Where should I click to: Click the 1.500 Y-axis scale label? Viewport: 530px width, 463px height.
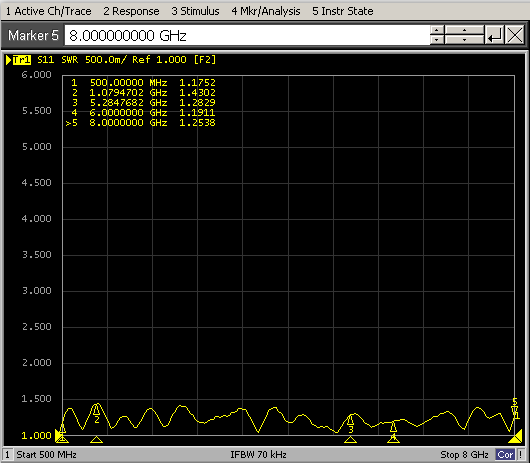pos(37,399)
